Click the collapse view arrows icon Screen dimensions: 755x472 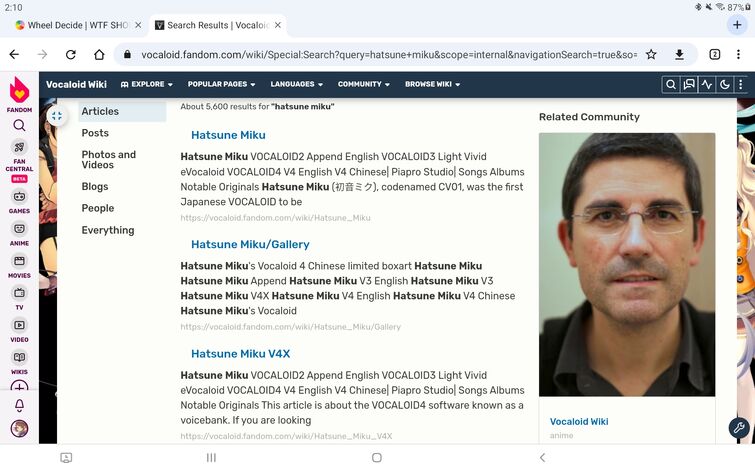click(57, 116)
